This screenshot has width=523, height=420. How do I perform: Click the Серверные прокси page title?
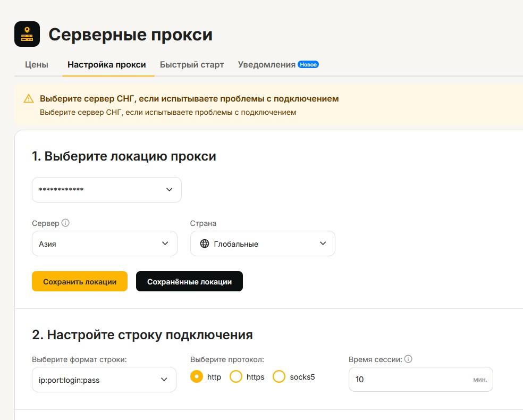tap(130, 35)
